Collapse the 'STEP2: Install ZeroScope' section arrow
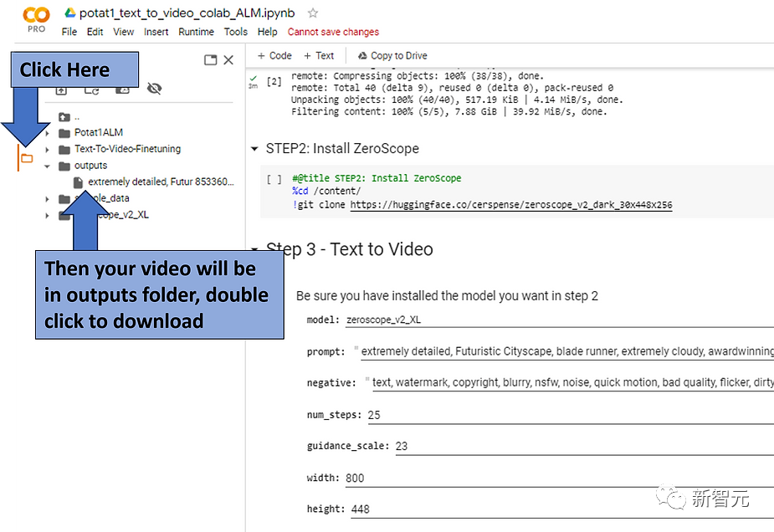The height and width of the screenshot is (532, 774). point(254,149)
